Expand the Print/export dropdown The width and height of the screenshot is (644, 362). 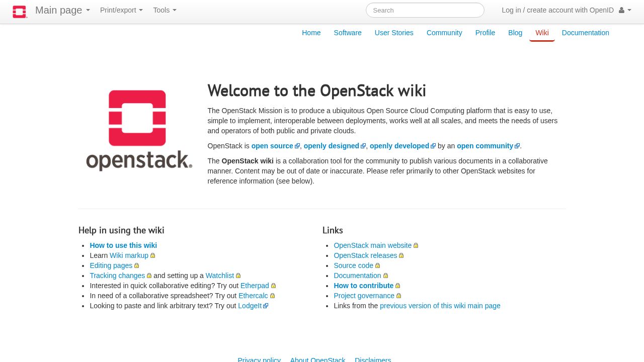tap(121, 10)
